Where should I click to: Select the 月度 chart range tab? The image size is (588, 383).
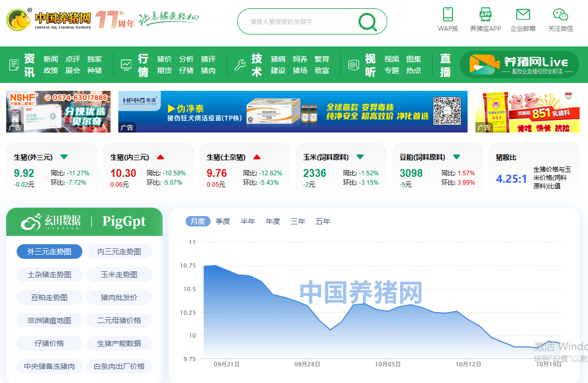click(x=198, y=221)
